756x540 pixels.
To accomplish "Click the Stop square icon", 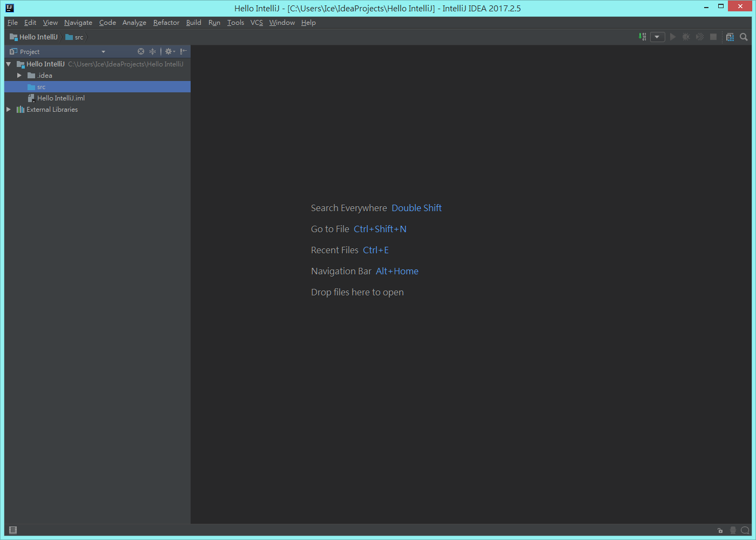I will [713, 37].
